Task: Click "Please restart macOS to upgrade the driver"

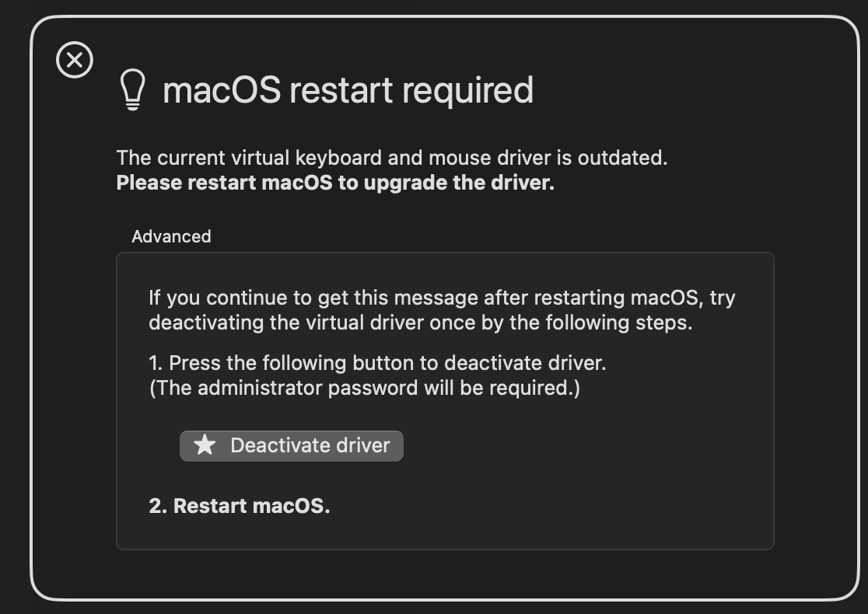Action: coord(335,183)
